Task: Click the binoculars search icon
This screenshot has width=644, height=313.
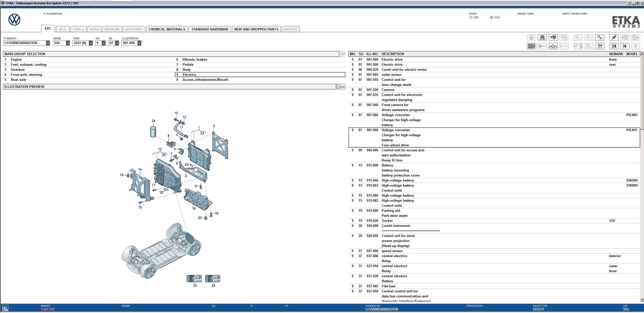Action: pos(553,38)
